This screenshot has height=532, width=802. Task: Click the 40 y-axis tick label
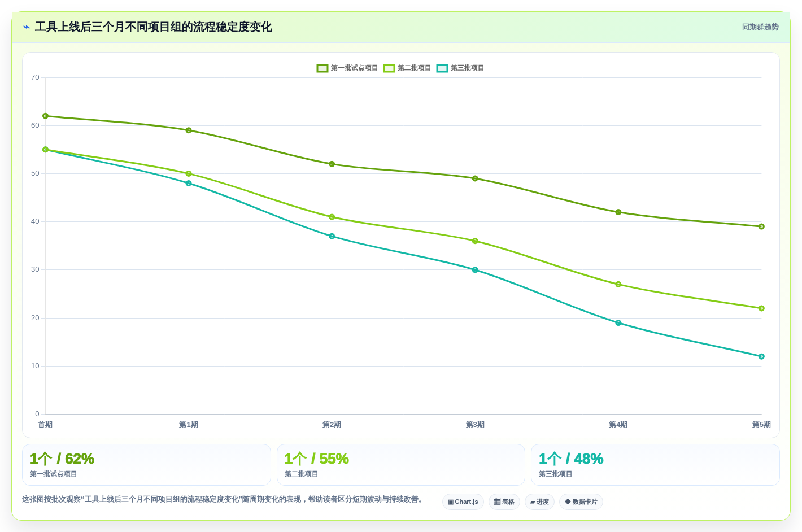[x=35, y=221]
